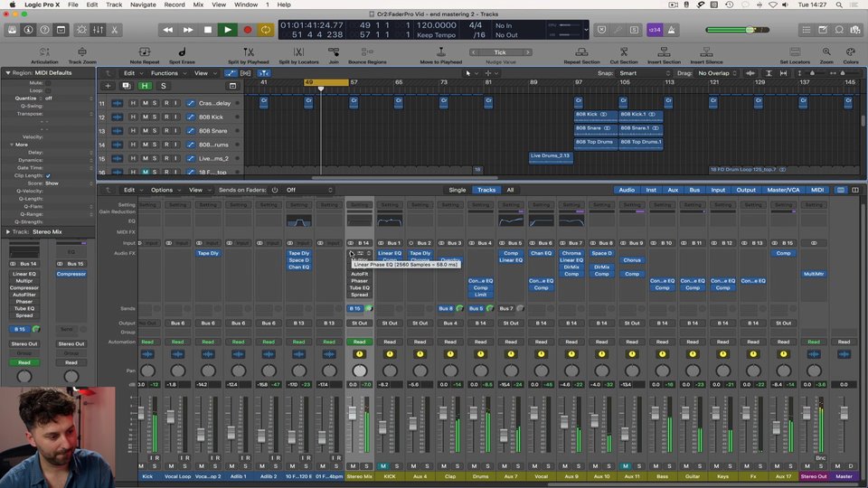Fast forward the transport
The width and height of the screenshot is (868, 488).
[x=188, y=30]
